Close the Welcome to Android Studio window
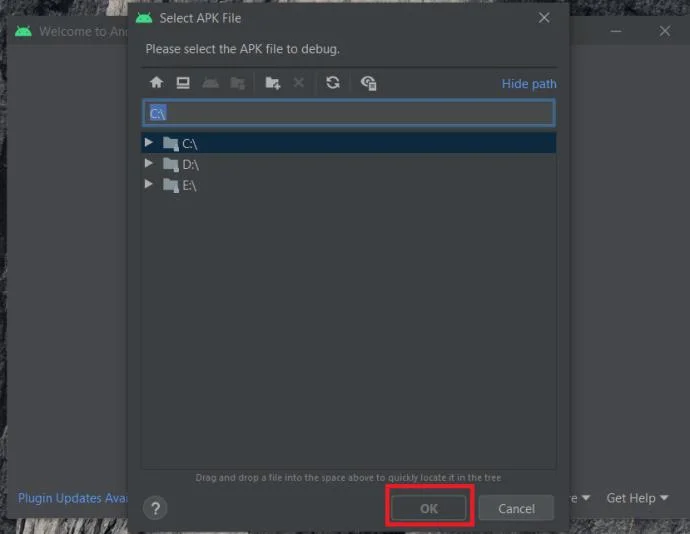This screenshot has height=534, width=690. coord(664,31)
